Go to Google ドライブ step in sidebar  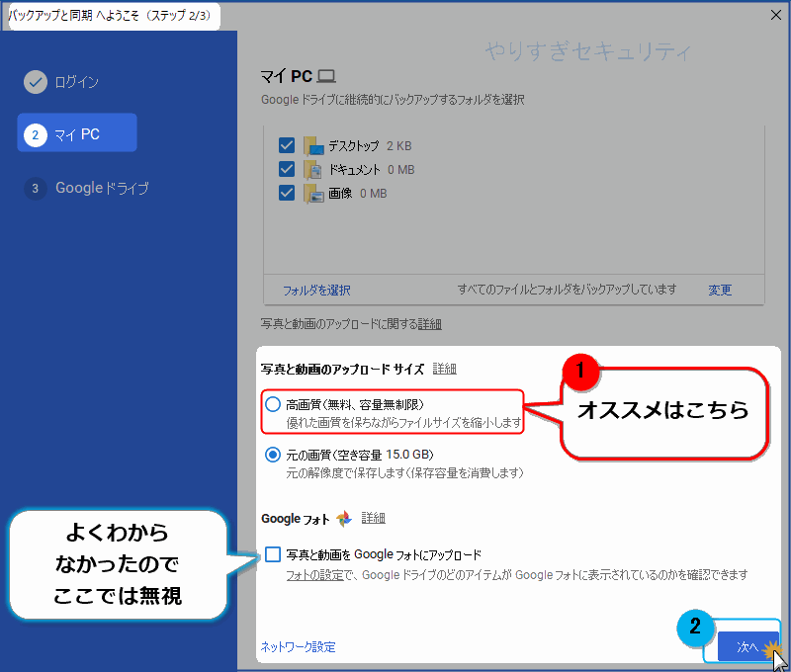pos(86,188)
